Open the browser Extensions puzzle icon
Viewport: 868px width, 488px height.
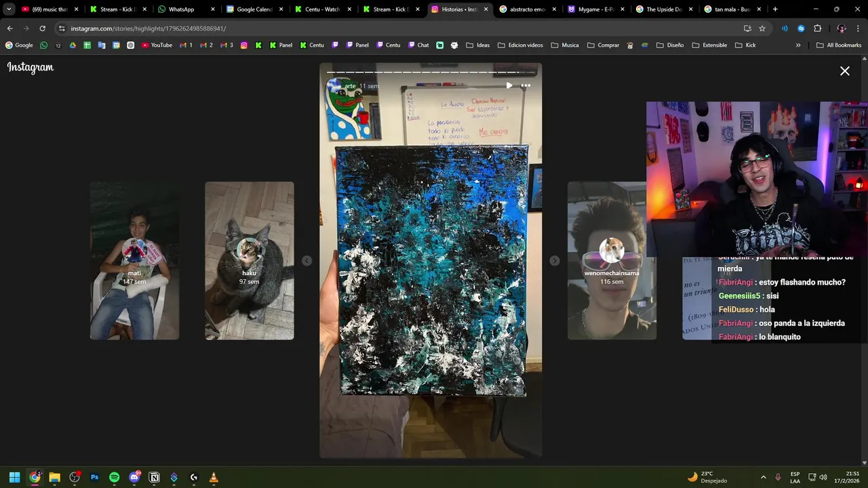tap(817, 28)
